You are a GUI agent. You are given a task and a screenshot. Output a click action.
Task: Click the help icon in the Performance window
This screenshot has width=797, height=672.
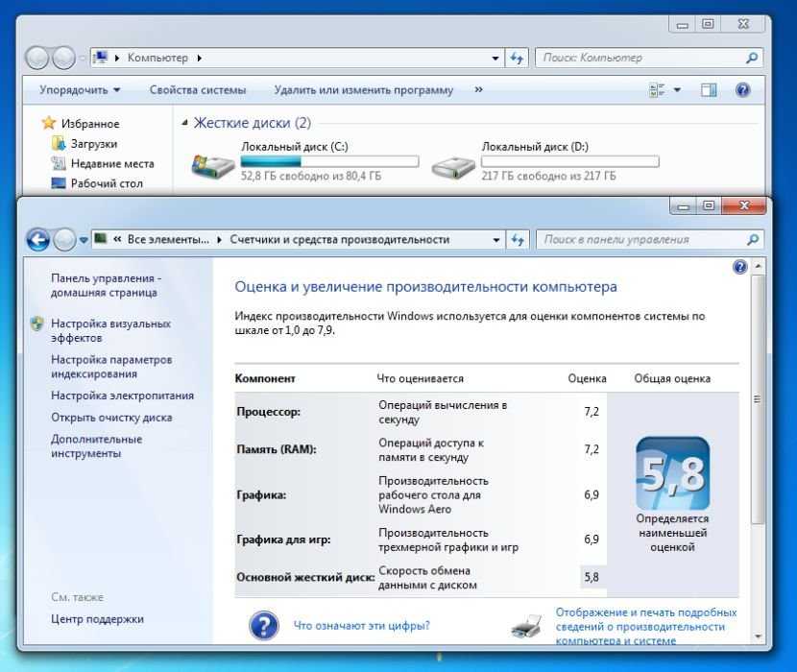click(740, 266)
